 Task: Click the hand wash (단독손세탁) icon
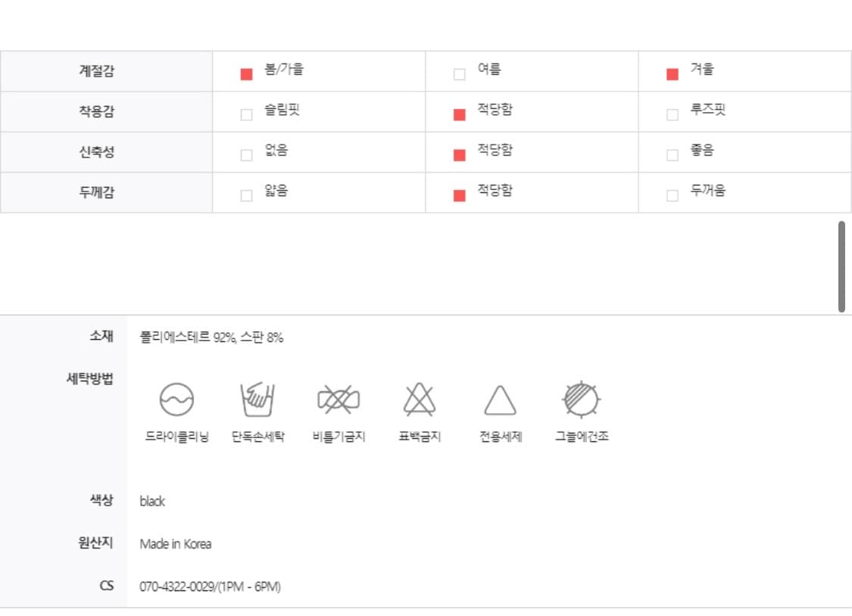click(257, 399)
